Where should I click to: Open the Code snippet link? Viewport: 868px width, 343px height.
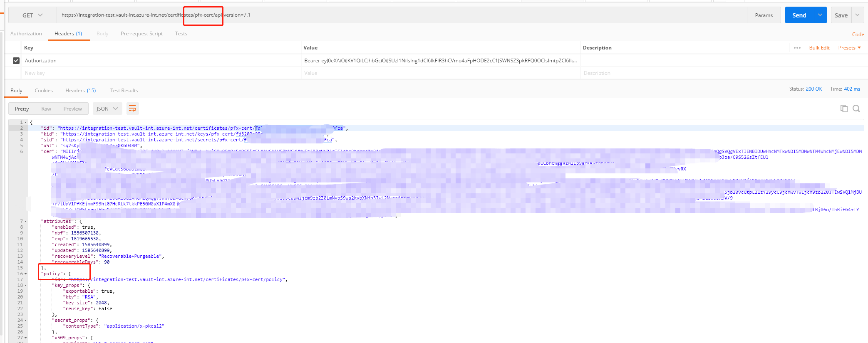point(858,35)
